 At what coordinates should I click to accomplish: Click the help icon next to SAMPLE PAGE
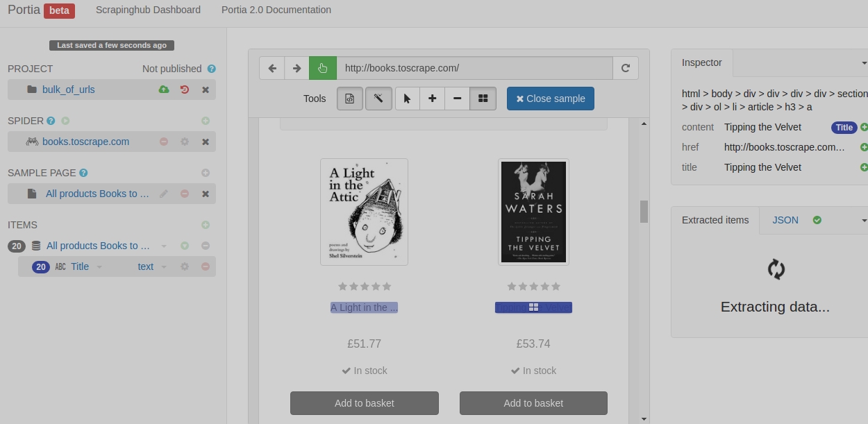click(x=83, y=173)
